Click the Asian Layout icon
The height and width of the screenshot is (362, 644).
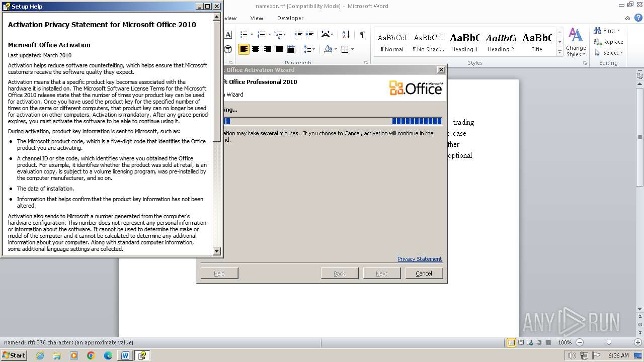(x=326, y=34)
